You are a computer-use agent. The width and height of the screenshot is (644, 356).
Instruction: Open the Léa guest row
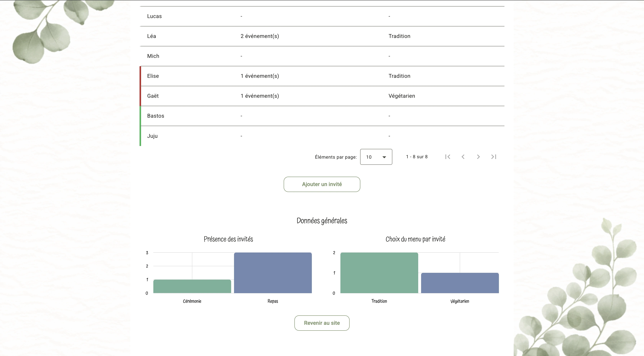tap(151, 36)
